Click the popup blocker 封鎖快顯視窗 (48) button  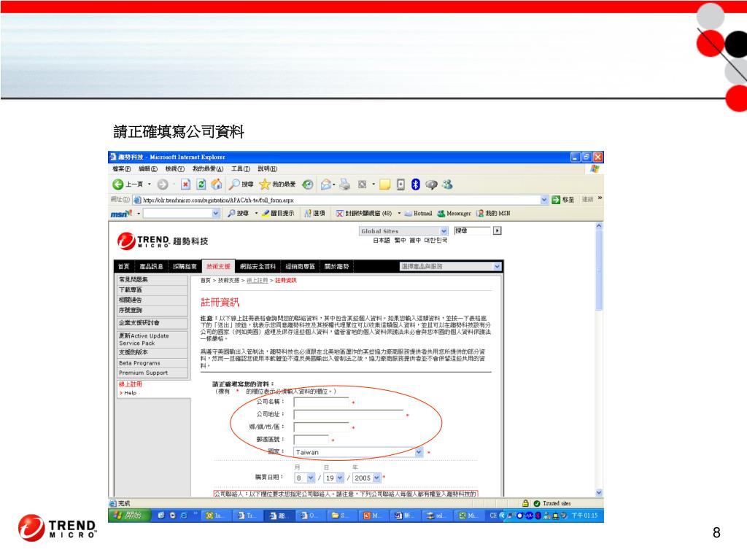tap(364, 214)
